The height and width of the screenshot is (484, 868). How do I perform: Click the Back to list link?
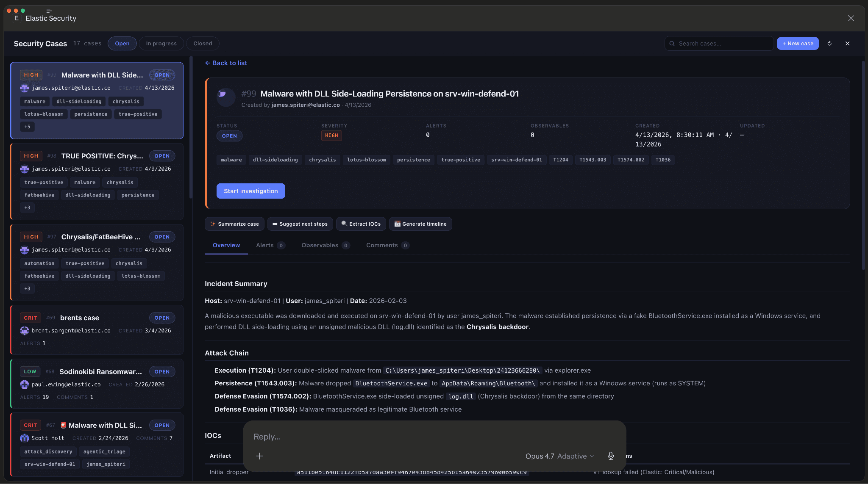(x=225, y=63)
